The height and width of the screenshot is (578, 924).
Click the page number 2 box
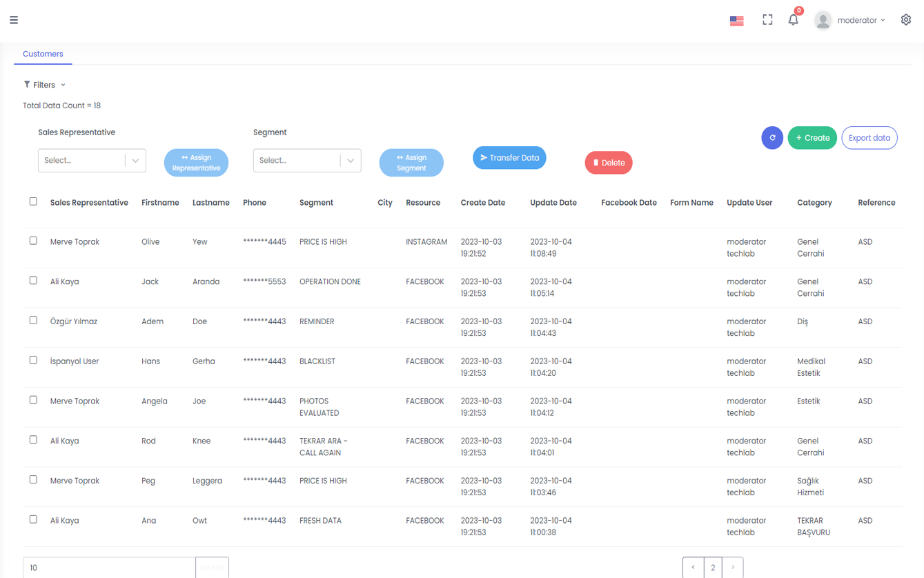[x=713, y=567]
